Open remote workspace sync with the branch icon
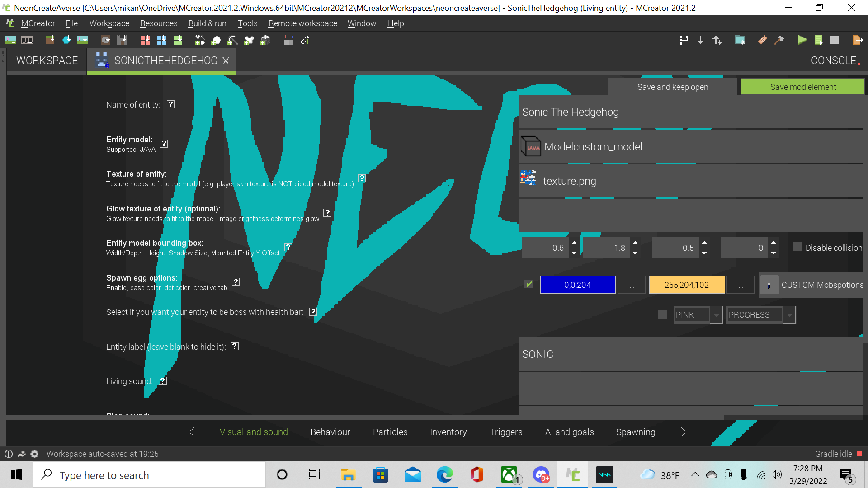This screenshot has height=488, width=868. click(684, 40)
